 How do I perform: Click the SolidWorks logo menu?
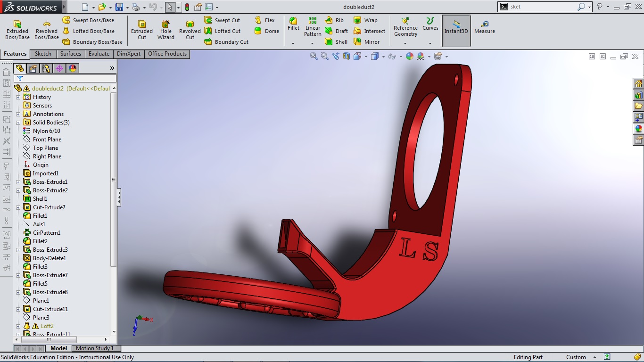pos(31,7)
